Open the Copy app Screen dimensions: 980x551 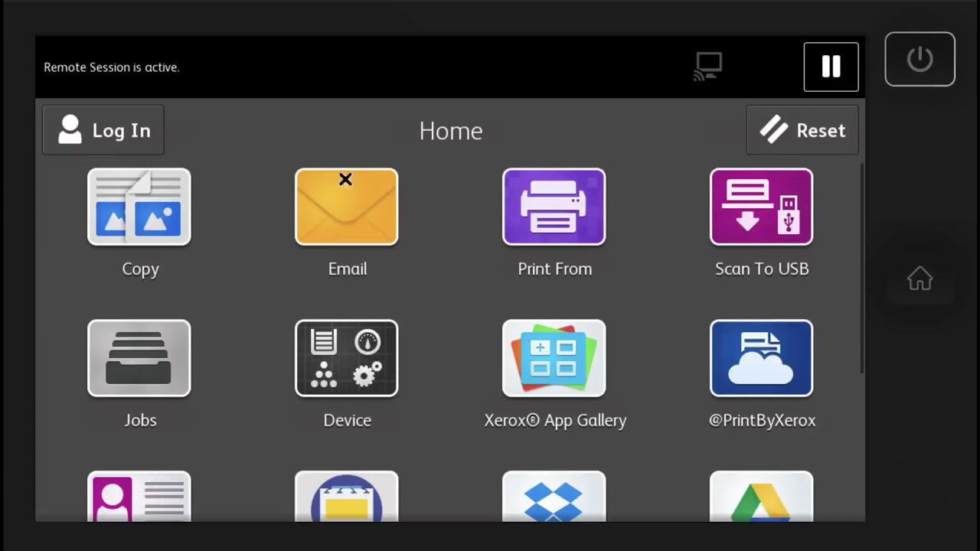[x=139, y=207]
